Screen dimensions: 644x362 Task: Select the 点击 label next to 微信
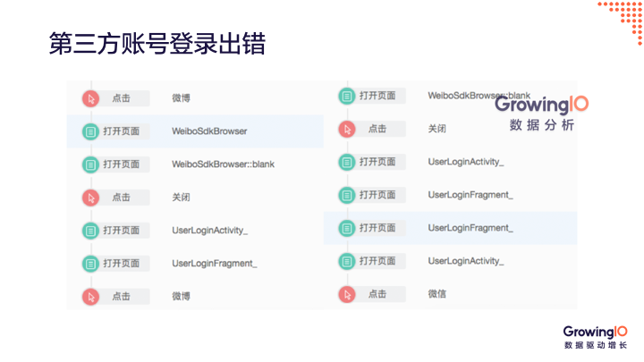point(377,294)
